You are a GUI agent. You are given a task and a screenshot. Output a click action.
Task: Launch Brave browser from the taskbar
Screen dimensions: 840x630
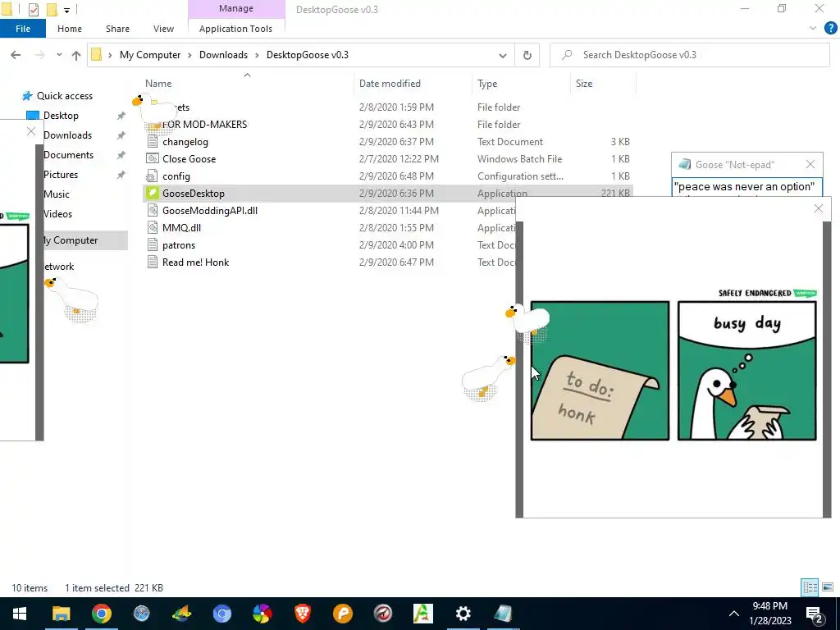tap(303, 614)
